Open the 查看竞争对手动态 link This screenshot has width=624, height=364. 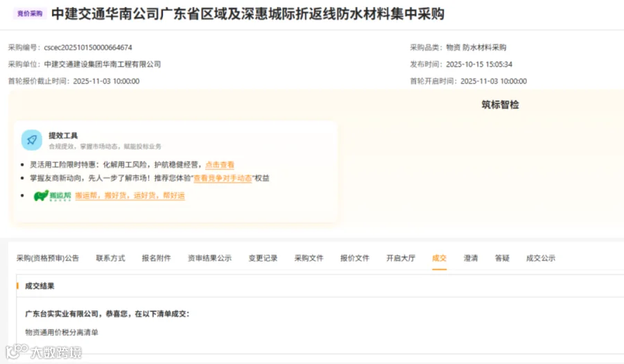(223, 178)
